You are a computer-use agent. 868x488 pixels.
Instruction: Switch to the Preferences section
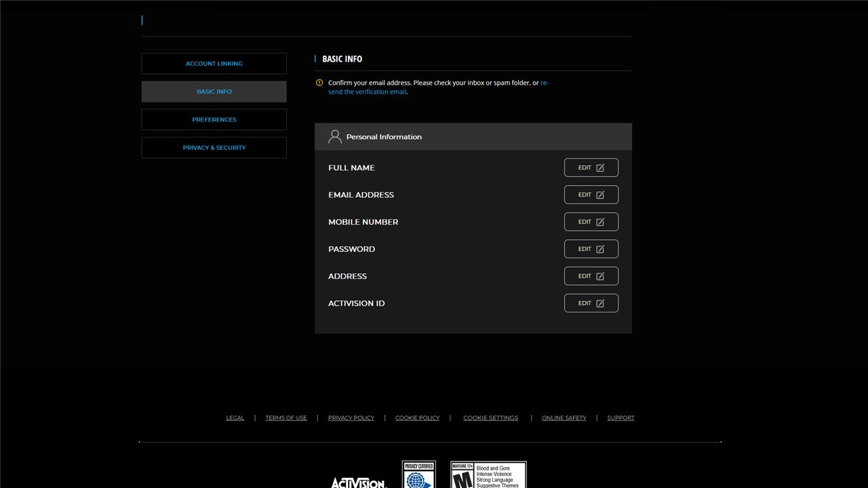[214, 120]
